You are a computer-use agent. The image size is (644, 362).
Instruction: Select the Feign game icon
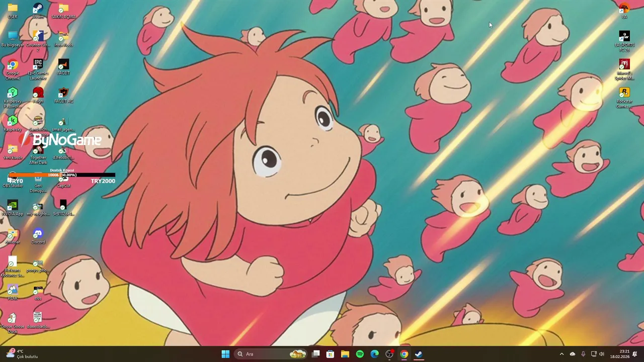[38, 96]
